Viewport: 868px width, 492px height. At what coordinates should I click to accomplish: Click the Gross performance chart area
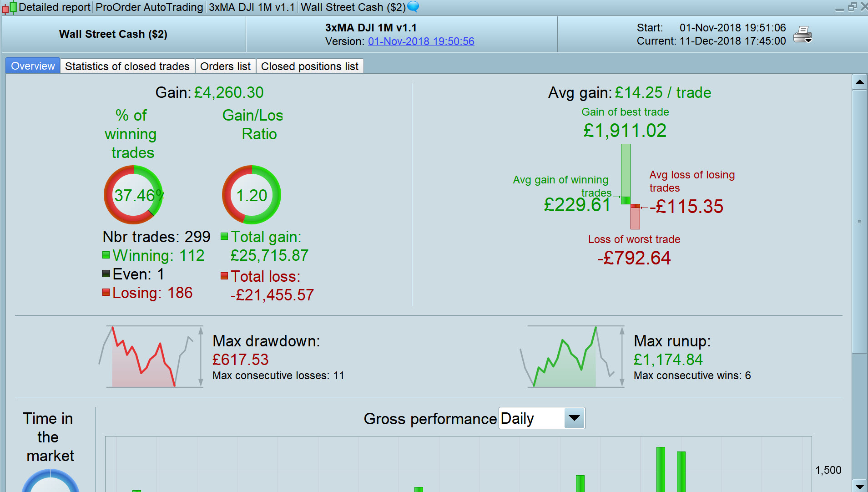point(459,464)
